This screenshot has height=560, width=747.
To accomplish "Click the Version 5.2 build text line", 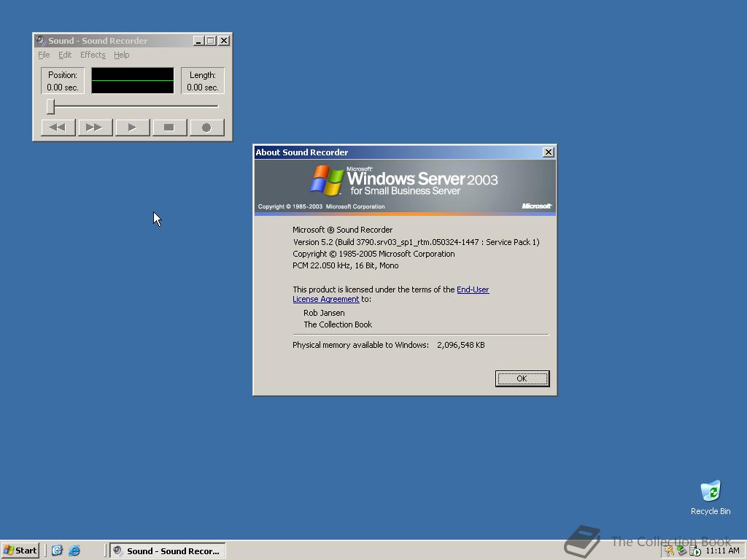I will pos(416,242).
